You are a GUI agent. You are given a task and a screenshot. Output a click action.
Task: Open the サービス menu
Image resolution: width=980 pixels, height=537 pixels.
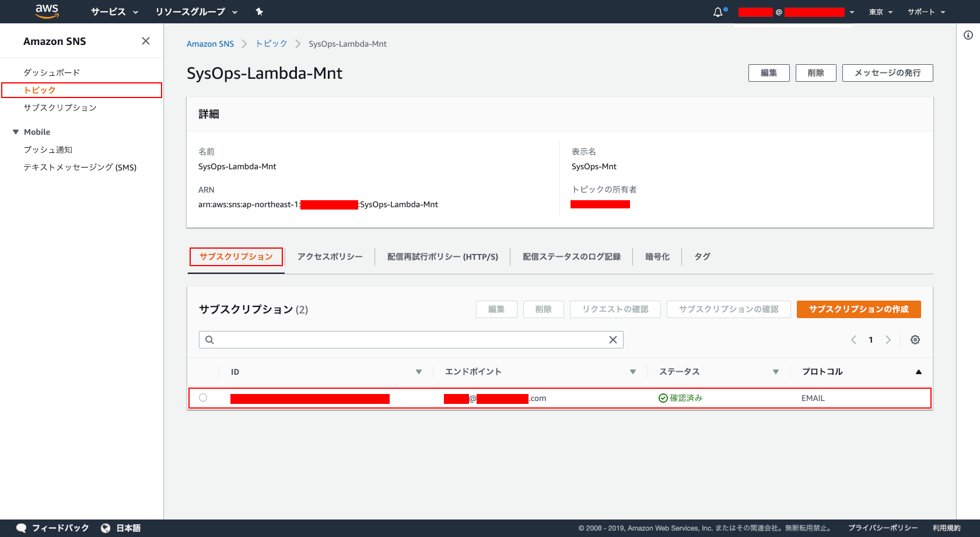[113, 11]
